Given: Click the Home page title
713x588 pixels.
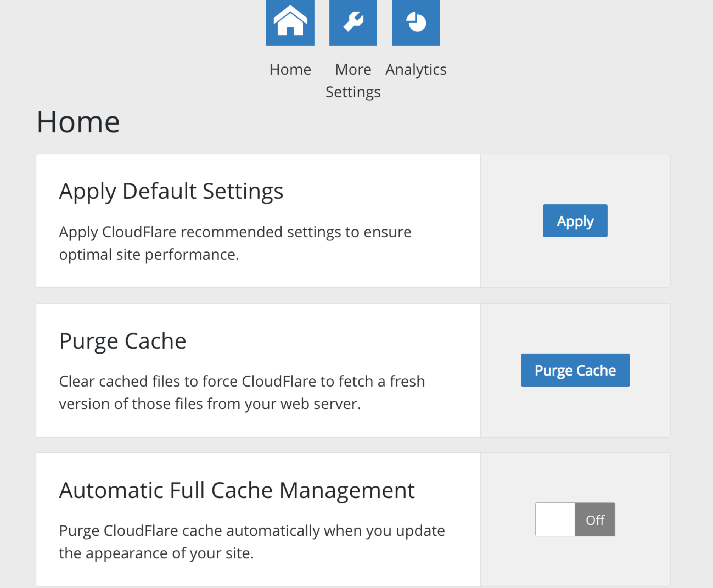Looking at the screenshot, I should [x=78, y=122].
